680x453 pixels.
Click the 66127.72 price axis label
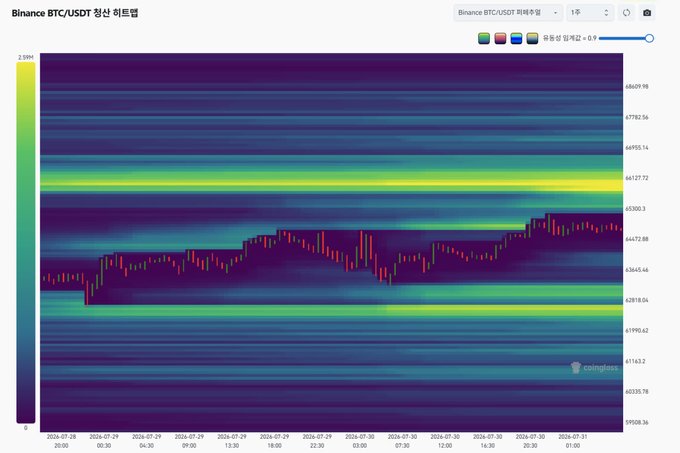click(x=637, y=178)
